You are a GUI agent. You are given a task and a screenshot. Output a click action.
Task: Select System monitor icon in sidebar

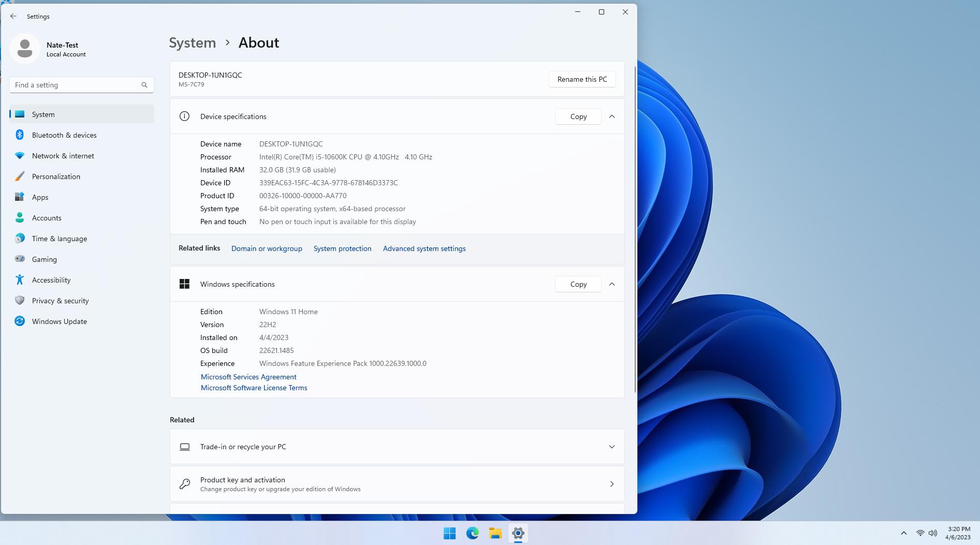coord(20,114)
